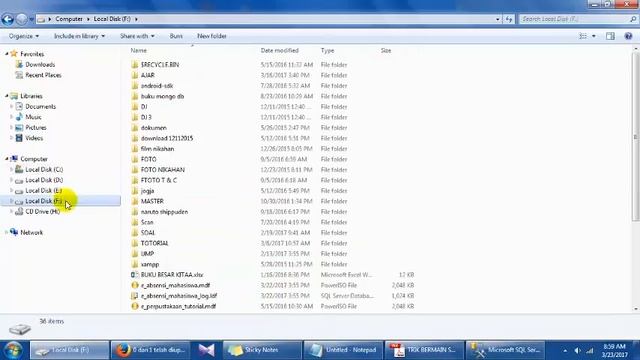Viewport: 640px width, 360px height.
Task: Select the Music library icon
Action: tap(19, 117)
